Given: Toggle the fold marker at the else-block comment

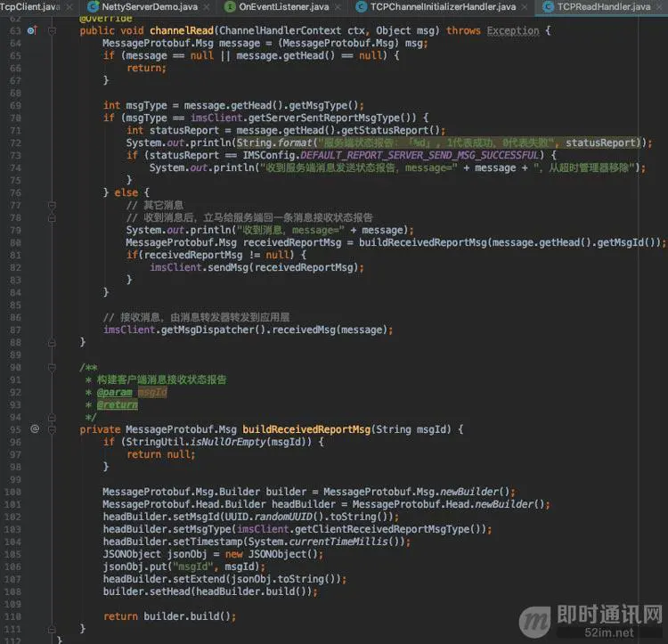Looking at the screenshot, I should pyautogui.click(x=52, y=205).
